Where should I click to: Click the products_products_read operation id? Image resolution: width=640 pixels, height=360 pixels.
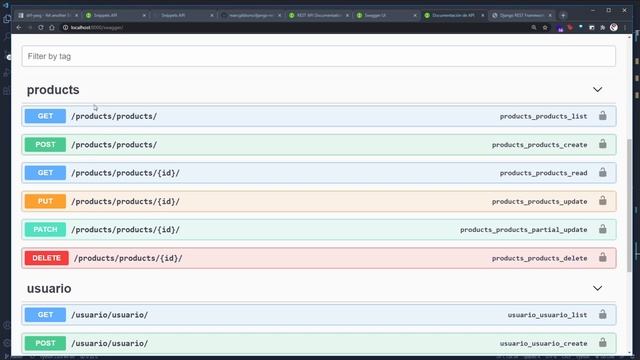(543, 173)
